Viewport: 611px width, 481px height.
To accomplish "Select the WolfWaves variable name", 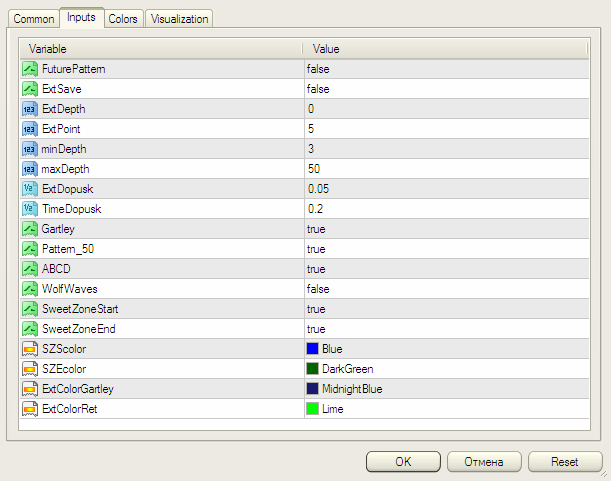I will (70, 289).
